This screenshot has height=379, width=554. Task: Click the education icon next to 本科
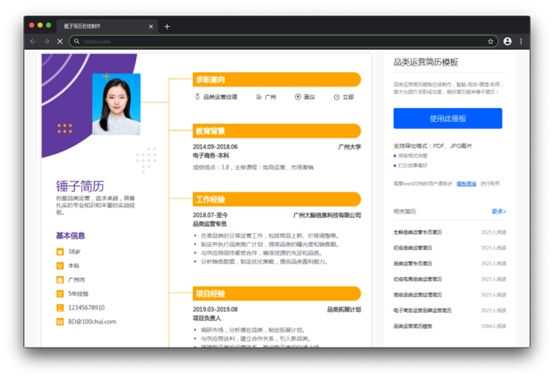60,266
